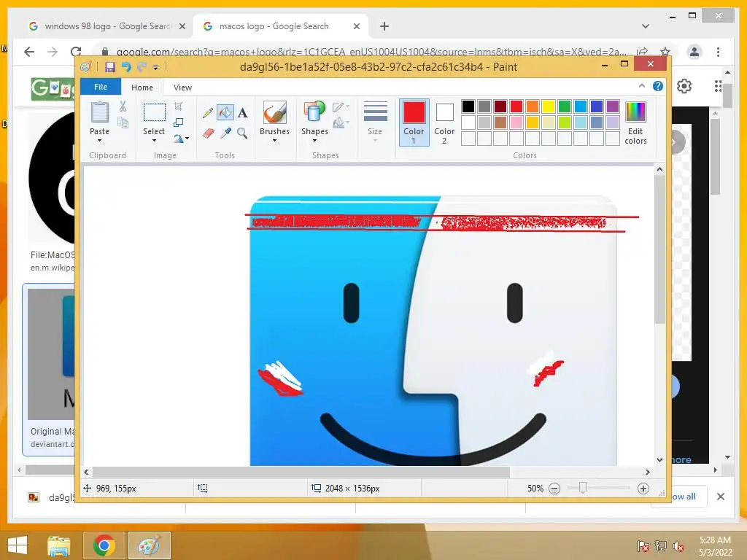Image resolution: width=747 pixels, height=560 pixels.
Task: Open Chrome tab search dropdown arrow
Action: [646, 26]
